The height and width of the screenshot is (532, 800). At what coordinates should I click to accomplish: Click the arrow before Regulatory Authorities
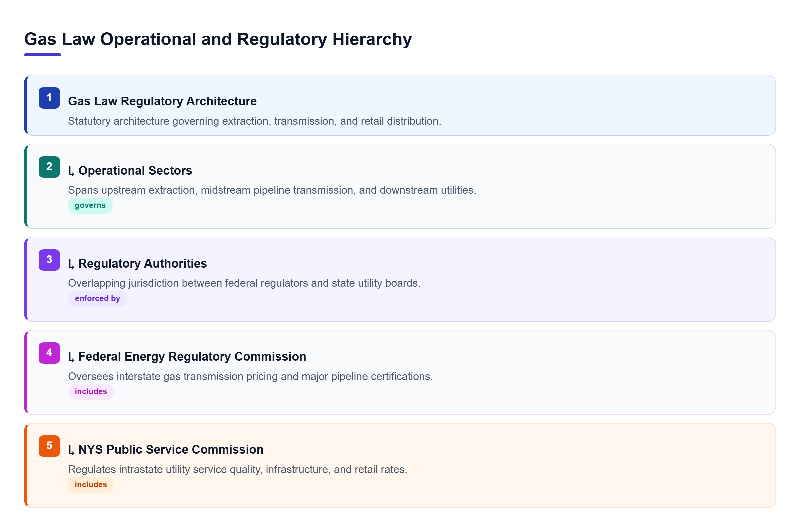point(72,264)
